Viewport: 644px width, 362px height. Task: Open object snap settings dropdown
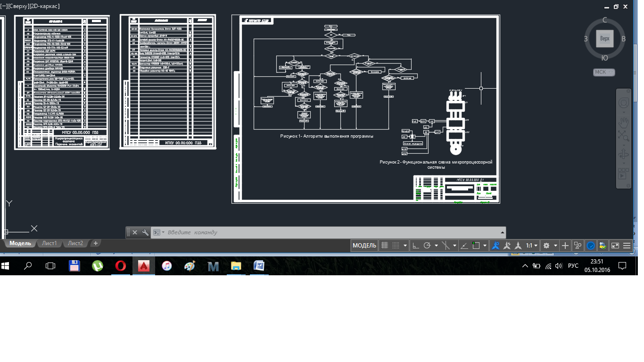(x=485, y=246)
